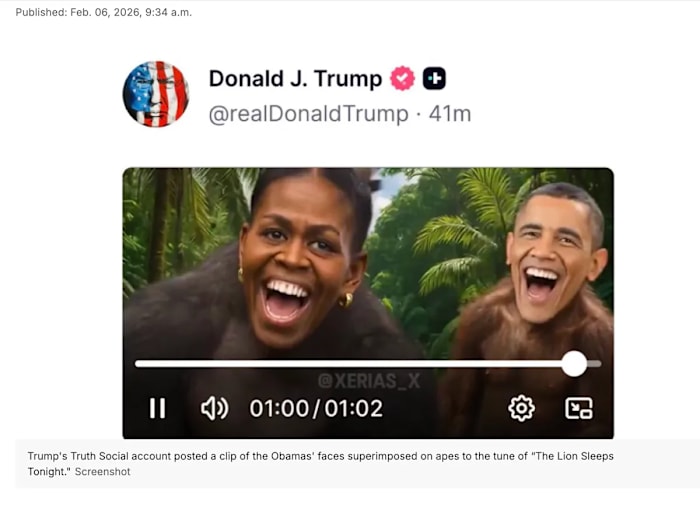Open the video settings gear

click(x=521, y=408)
